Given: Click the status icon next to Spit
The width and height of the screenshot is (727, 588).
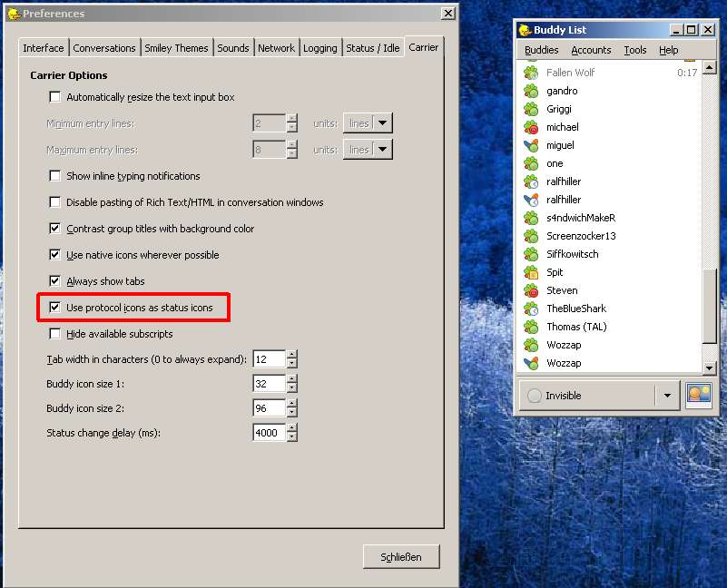Looking at the screenshot, I should pos(531,272).
